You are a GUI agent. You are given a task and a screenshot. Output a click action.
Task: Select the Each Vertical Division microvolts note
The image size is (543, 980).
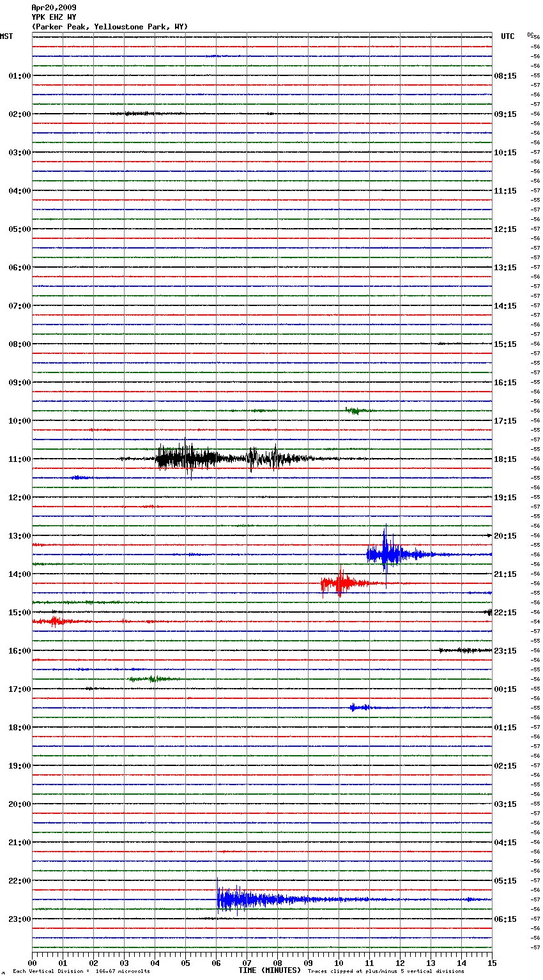[x=81, y=972]
